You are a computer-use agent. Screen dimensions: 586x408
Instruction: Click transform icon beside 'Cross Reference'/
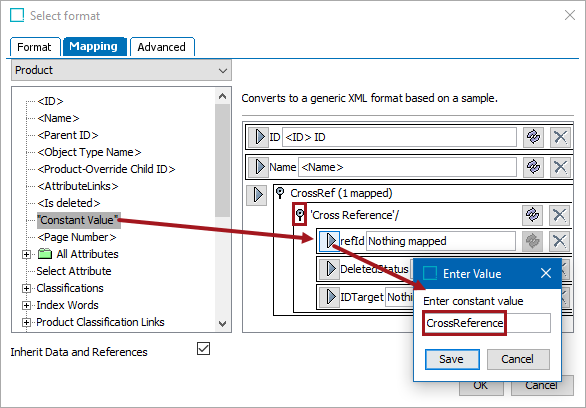[x=533, y=215]
